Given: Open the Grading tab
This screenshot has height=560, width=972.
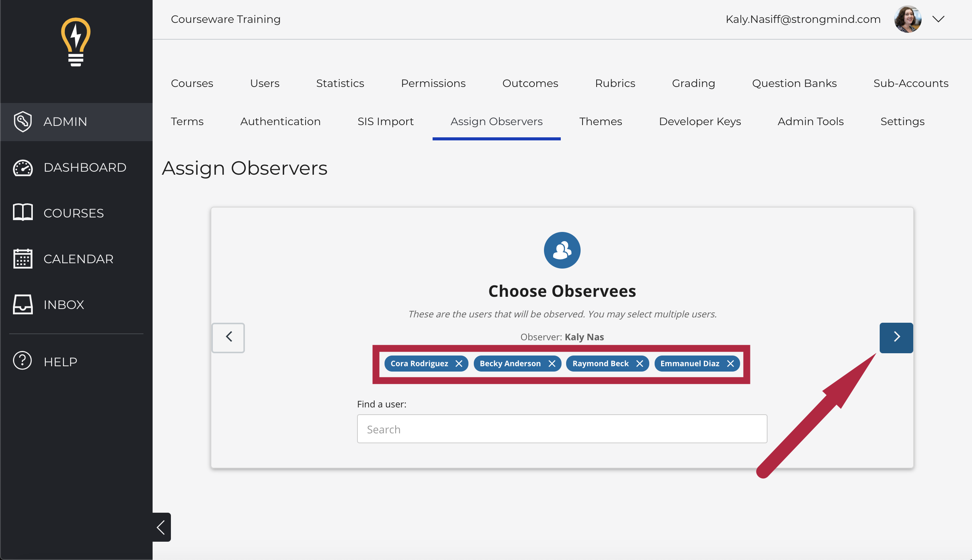Looking at the screenshot, I should coord(694,83).
